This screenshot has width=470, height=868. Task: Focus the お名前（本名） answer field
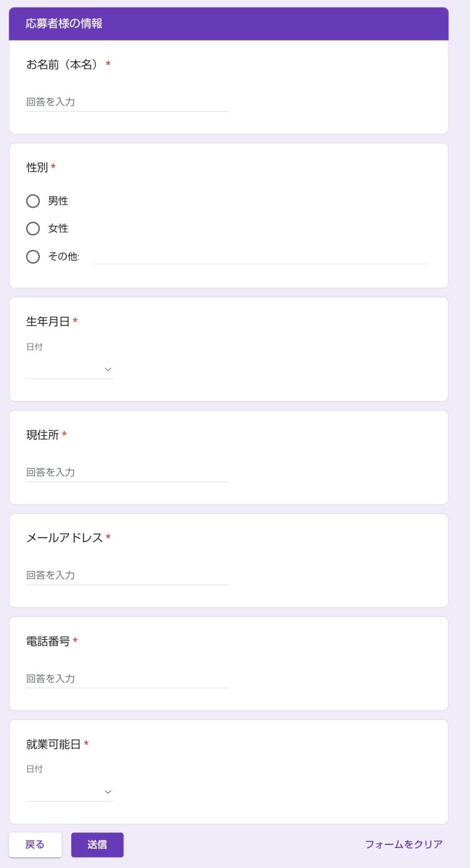127,102
